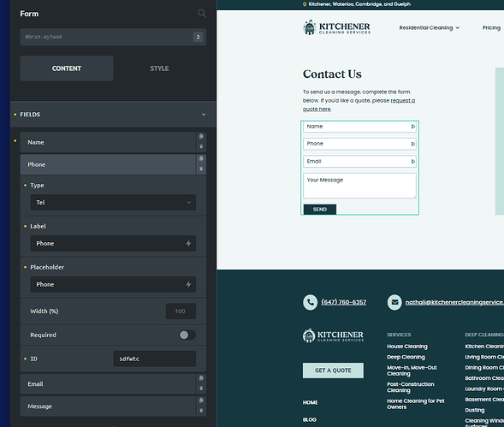Click the Contact Us heading
Viewport: 504px width, 427px height.
point(332,74)
